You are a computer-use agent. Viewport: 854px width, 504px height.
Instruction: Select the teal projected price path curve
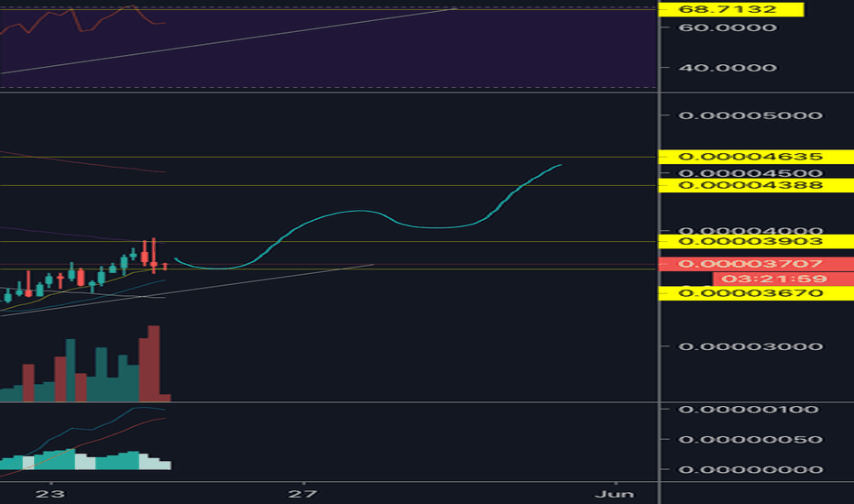click(x=361, y=211)
